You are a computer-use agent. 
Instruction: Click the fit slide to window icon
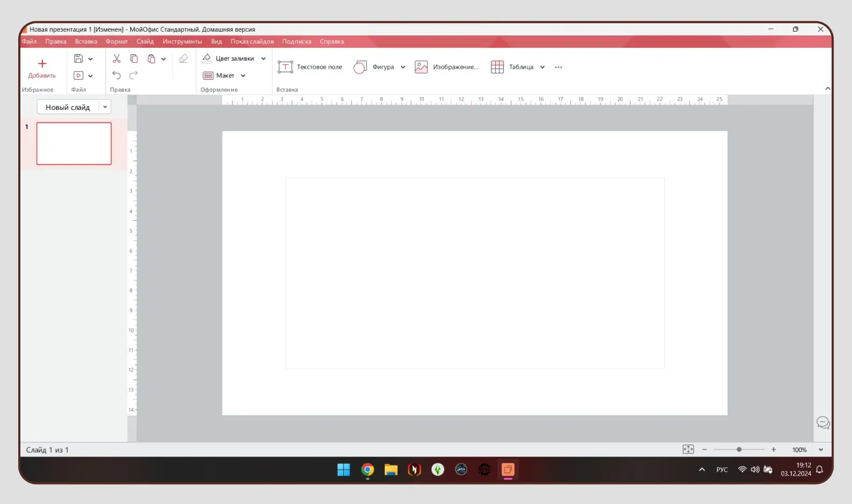tap(688, 450)
